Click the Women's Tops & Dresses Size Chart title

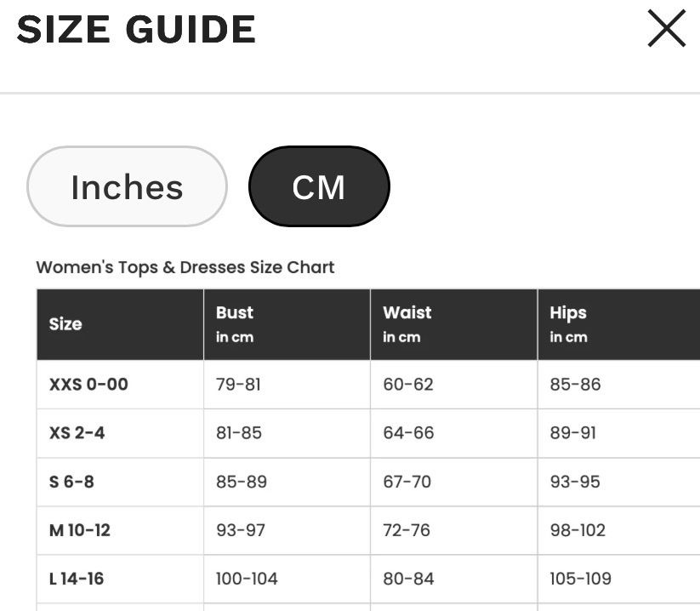(185, 267)
